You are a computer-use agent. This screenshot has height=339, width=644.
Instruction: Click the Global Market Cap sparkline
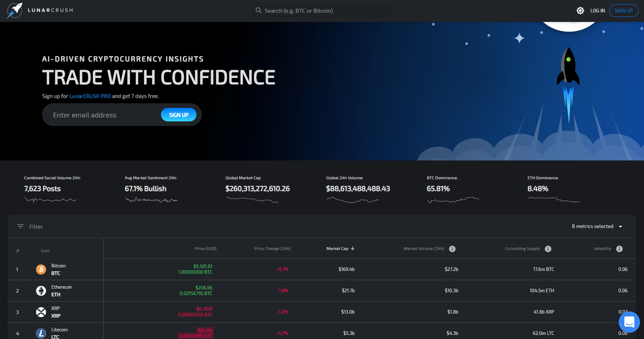point(252,200)
